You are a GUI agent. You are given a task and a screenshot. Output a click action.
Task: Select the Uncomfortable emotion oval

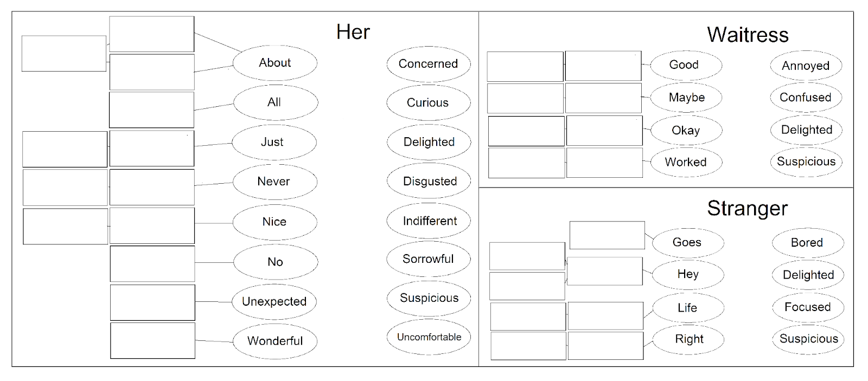click(429, 337)
